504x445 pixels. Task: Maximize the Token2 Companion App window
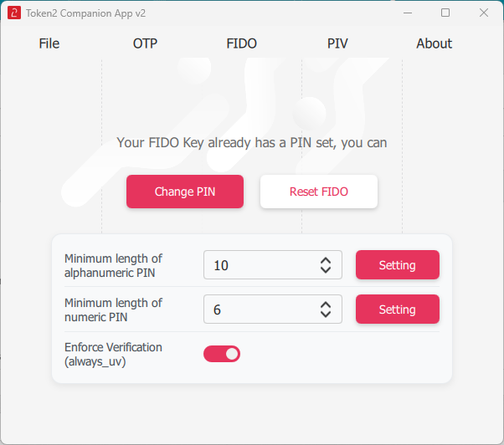pos(445,13)
